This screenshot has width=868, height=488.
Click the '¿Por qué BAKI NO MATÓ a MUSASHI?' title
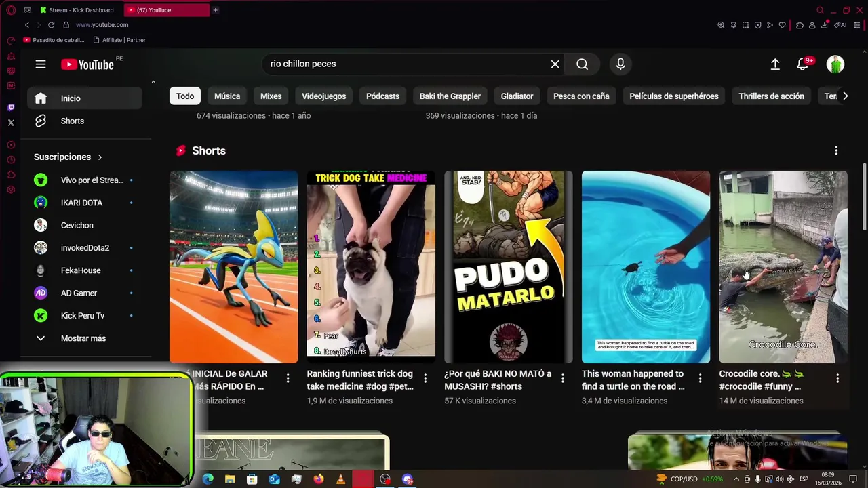[x=498, y=380]
